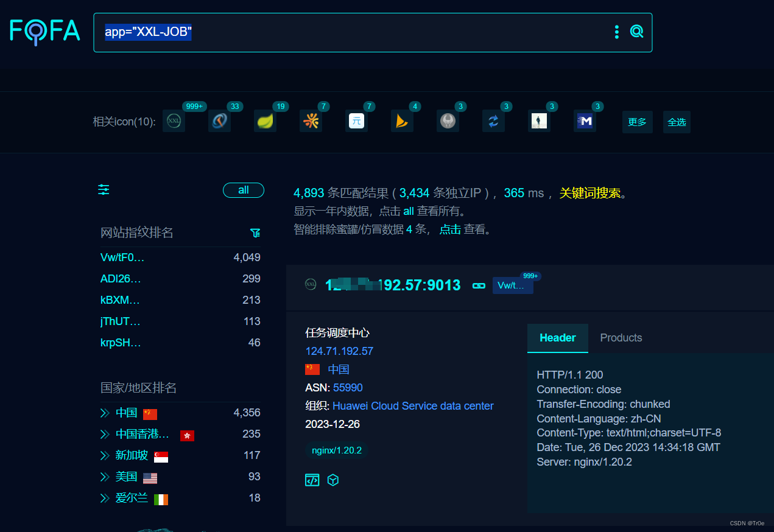Select the grey round badge icon

point(448,121)
